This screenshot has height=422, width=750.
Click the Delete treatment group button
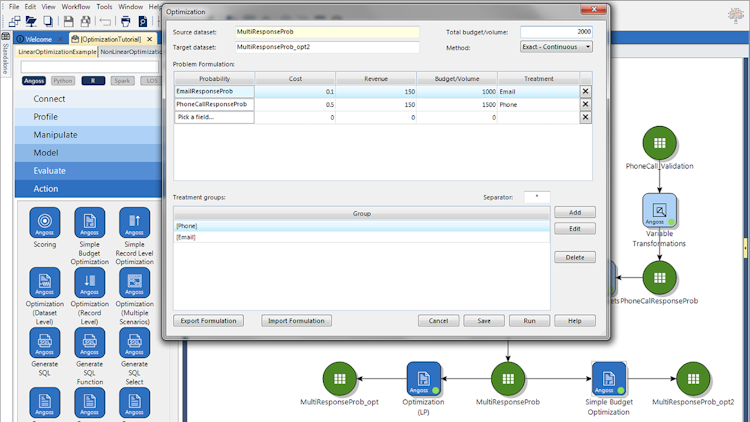[575, 257]
